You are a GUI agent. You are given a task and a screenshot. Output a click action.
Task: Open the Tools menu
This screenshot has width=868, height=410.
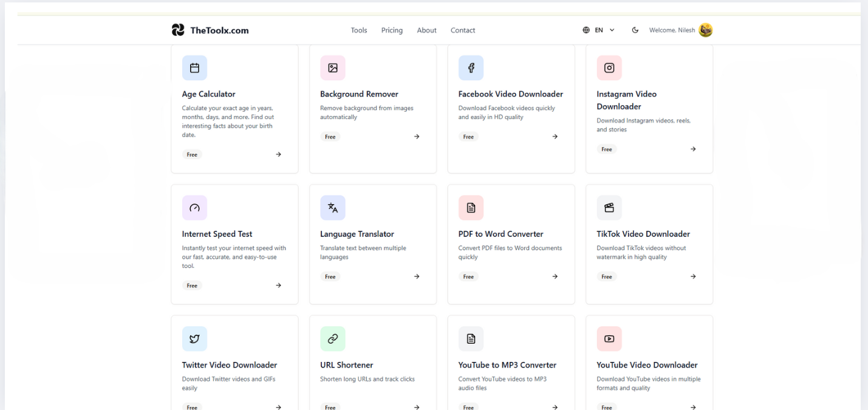tap(359, 30)
